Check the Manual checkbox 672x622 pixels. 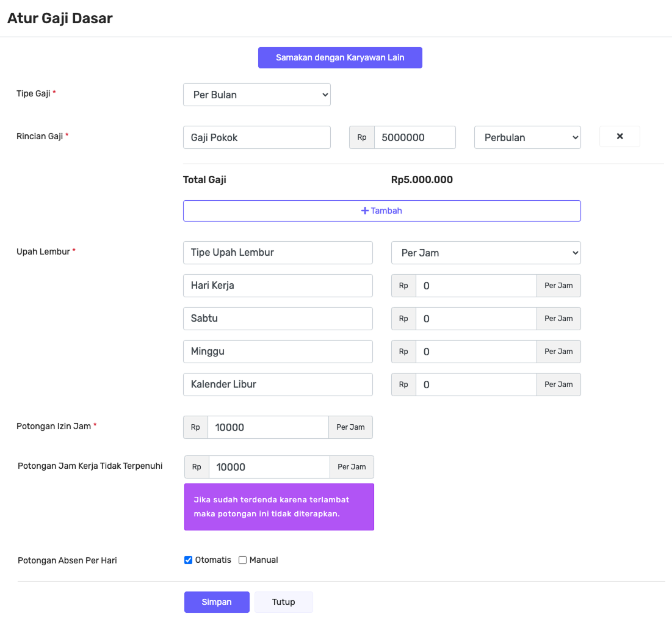(x=242, y=560)
